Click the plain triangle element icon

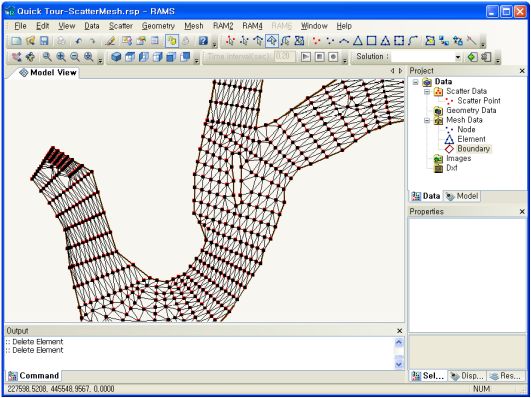point(358,41)
